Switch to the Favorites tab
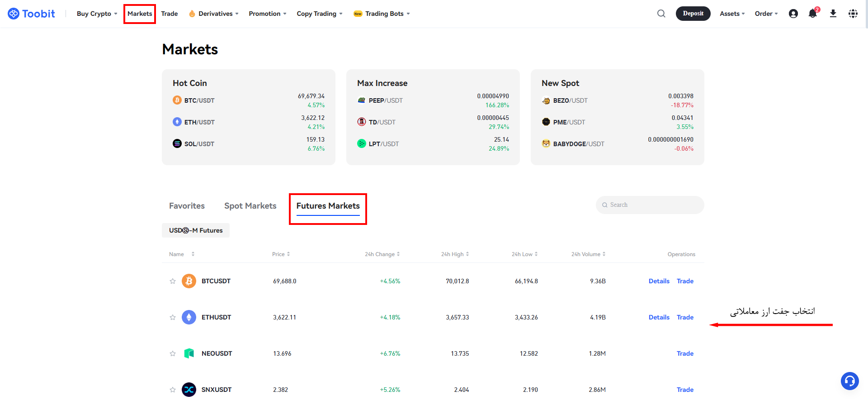 187,206
